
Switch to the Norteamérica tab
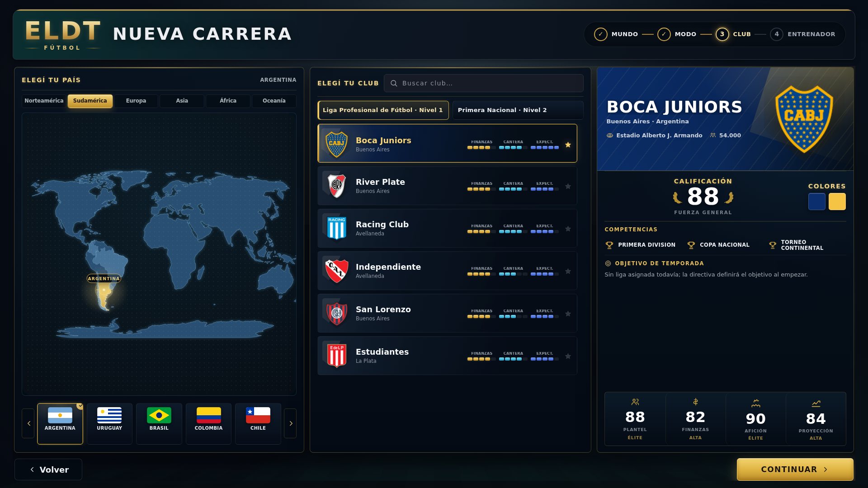(44, 101)
